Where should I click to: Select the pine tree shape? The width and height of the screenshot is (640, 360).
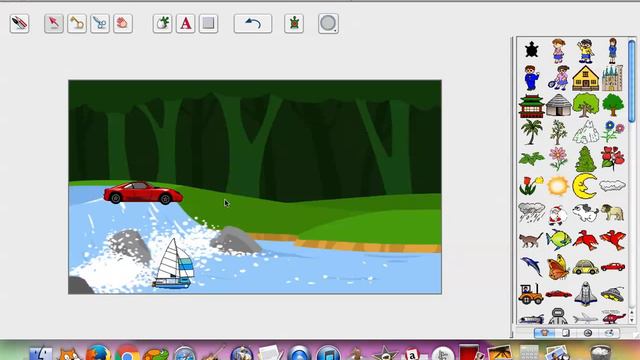[x=585, y=159]
